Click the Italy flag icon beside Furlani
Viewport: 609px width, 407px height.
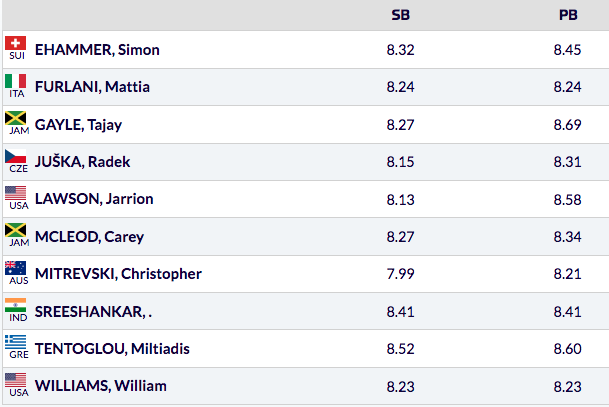click(x=15, y=81)
